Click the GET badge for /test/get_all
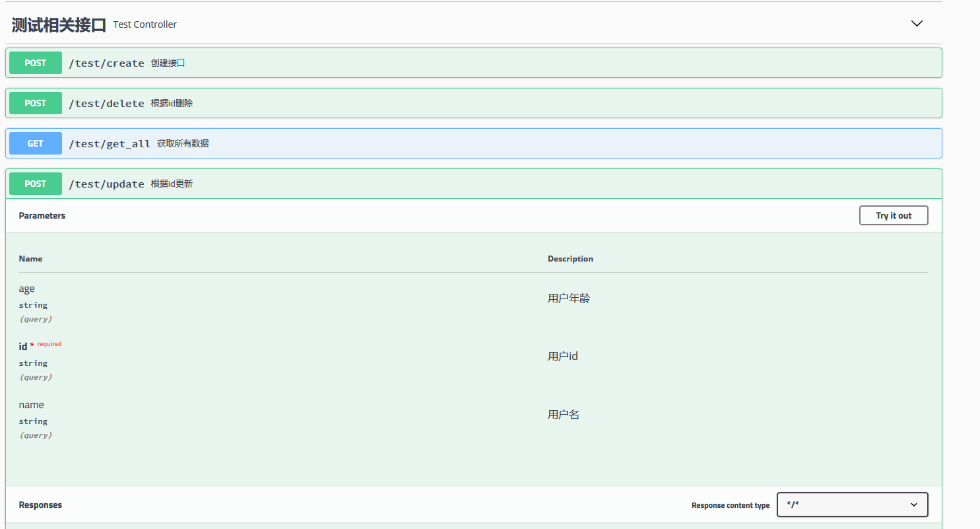The image size is (980, 529). tap(36, 143)
